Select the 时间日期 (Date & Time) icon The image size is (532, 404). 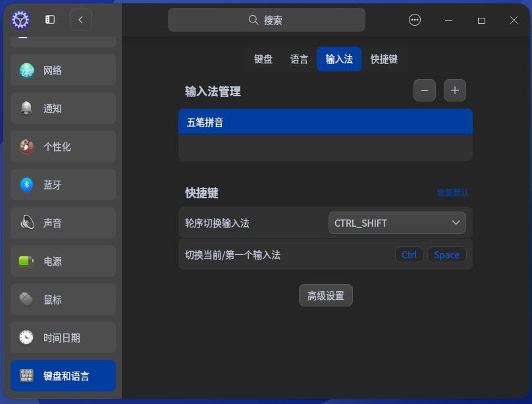[x=26, y=337]
